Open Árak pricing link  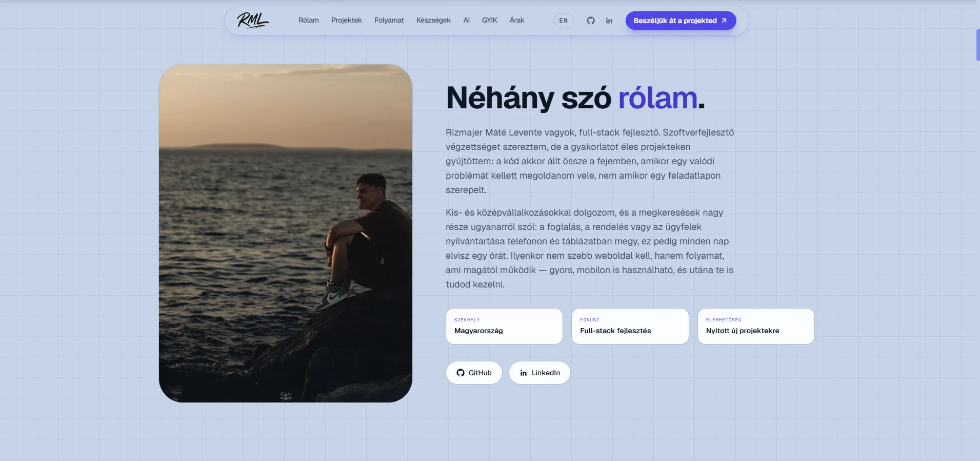[x=517, y=21]
